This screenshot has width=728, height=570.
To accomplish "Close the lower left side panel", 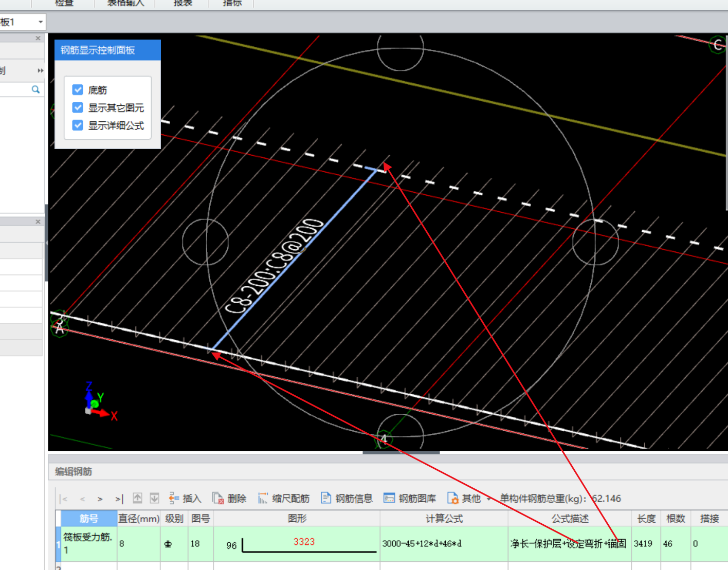I will [38, 222].
